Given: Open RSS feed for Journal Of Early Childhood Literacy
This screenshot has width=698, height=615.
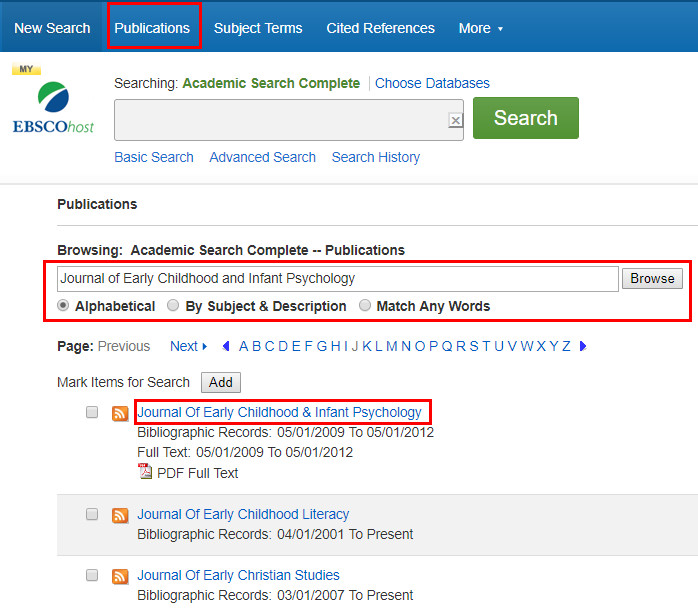Looking at the screenshot, I should [x=120, y=515].
